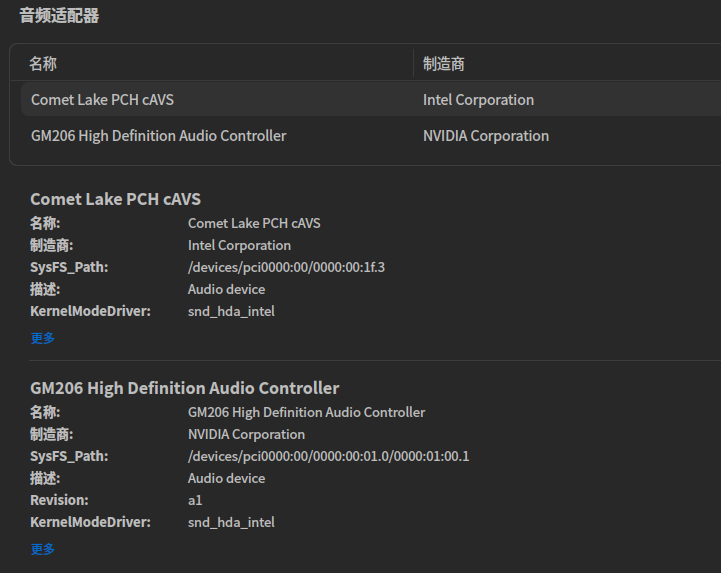Click the GM206 High Definition Audio Controller details heading
Image resolution: width=721 pixels, height=573 pixels.
(x=185, y=388)
